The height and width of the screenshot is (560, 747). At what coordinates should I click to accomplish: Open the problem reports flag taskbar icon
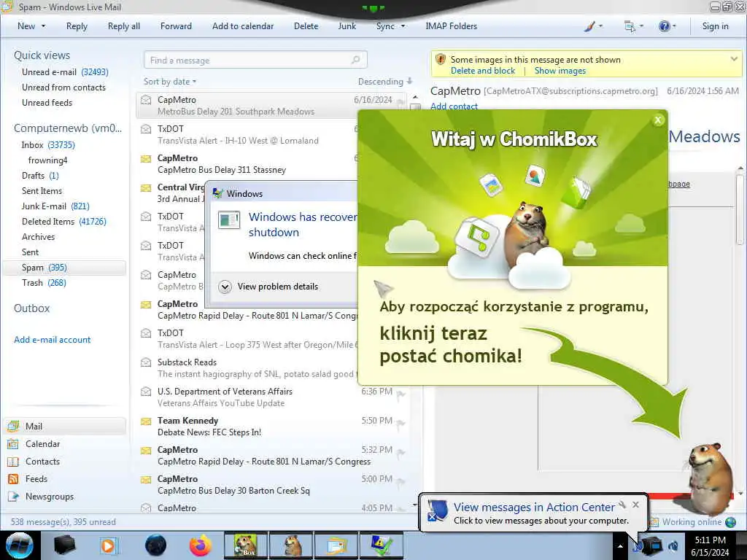point(382,545)
